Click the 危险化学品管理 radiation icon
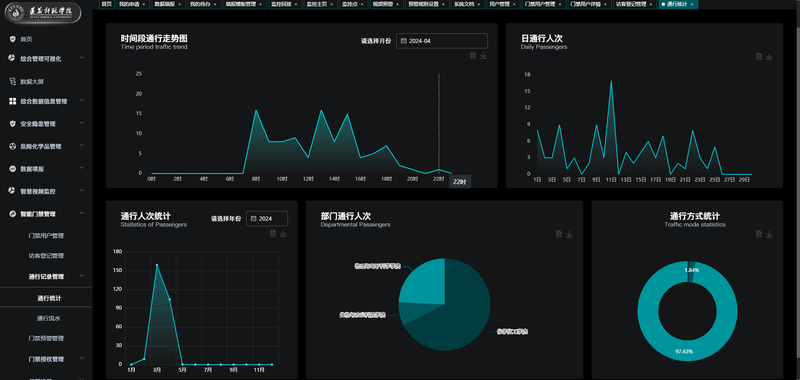This screenshot has width=800, height=380. [x=13, y=146]
